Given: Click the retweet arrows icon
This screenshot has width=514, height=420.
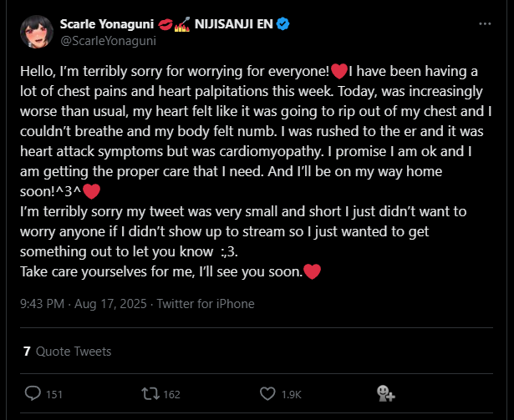Looking at the screenshot, I should [x=150, y=393].
